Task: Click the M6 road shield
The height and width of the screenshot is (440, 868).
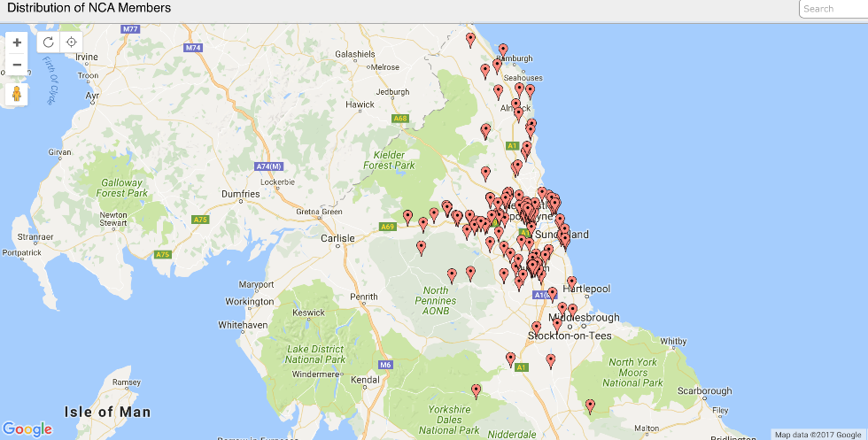Action: (385, 365)
